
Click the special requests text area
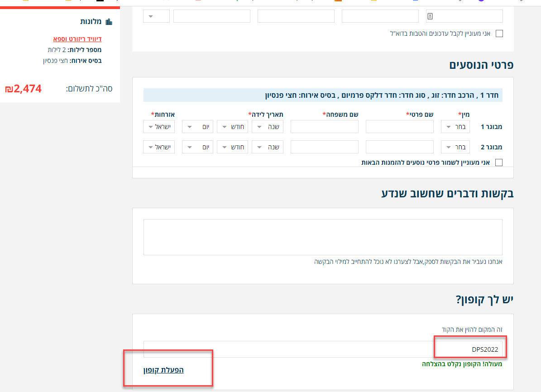(x=323, y=237)
